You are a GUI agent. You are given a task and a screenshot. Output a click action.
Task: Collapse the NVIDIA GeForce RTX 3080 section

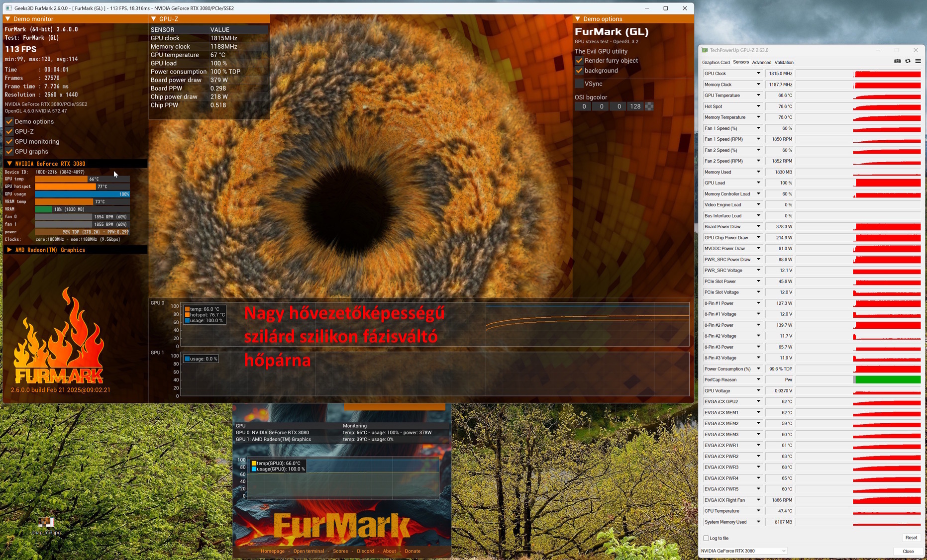(9, 164)
